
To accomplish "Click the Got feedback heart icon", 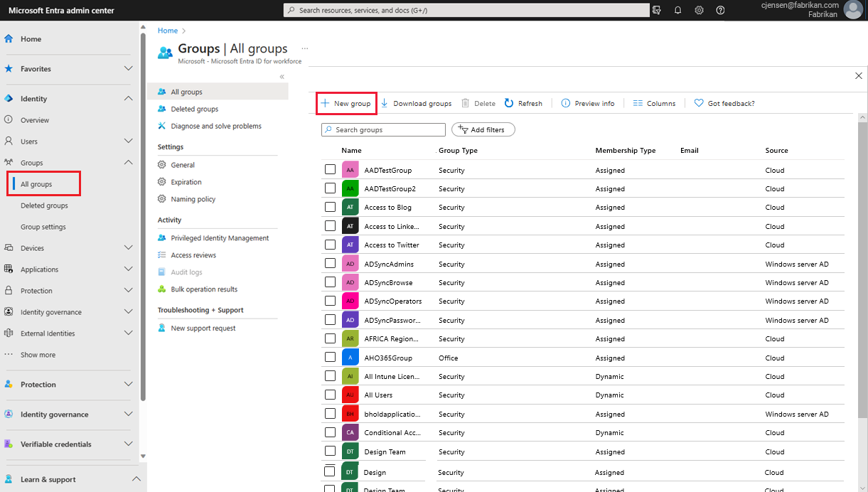I will click(698, 103).
